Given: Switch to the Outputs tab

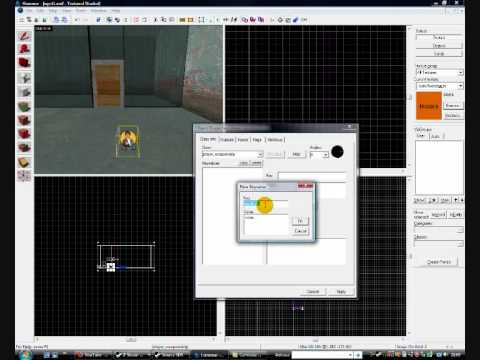Looking at the screenshot, I should [227, 139].
